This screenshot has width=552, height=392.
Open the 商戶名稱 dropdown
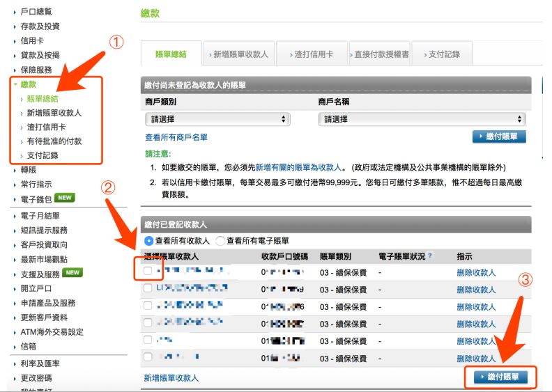(422, 119)
